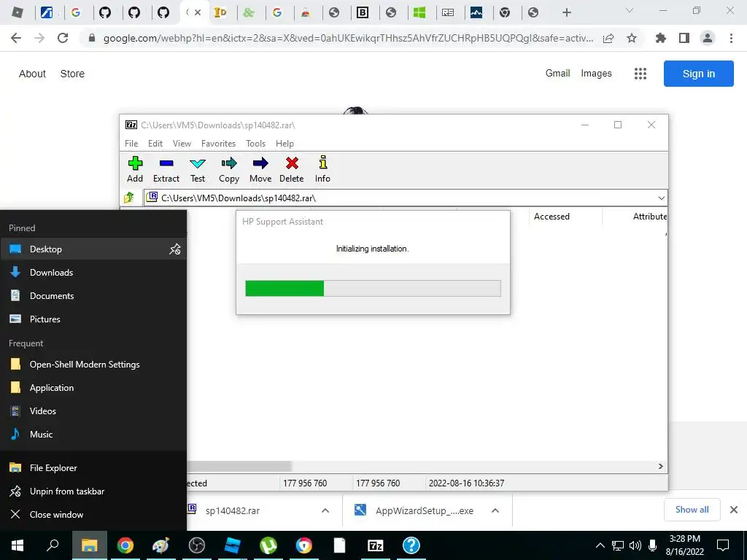The width and height of the screenshot is (747, 560).
Task: Open Documents from jump list
Action: [x=93, y=296]
